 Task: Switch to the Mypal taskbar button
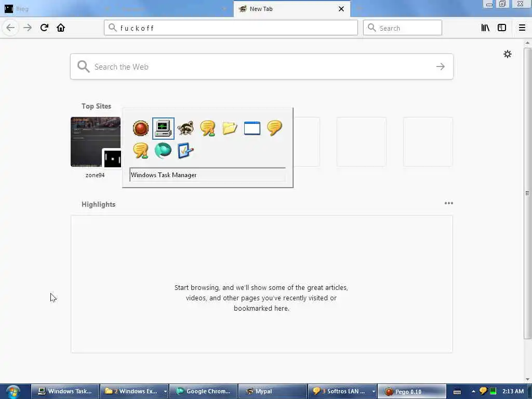click(x=273, y=392)
